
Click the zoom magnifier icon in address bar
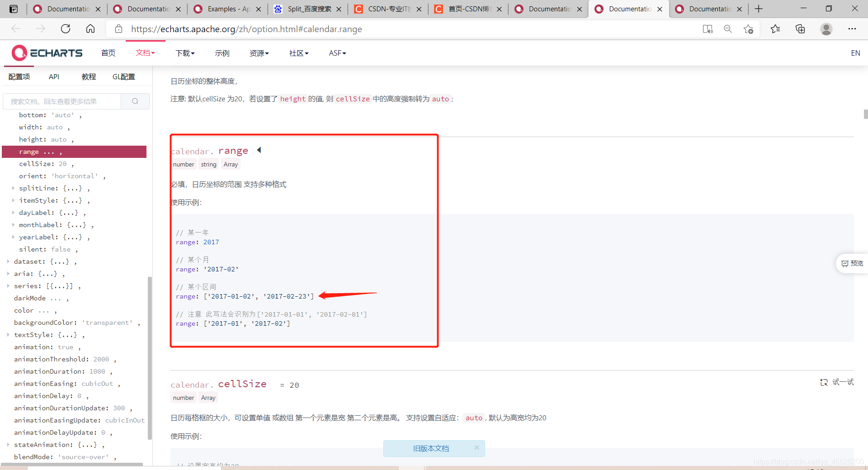pyautogui.click(x=728, y=29)
